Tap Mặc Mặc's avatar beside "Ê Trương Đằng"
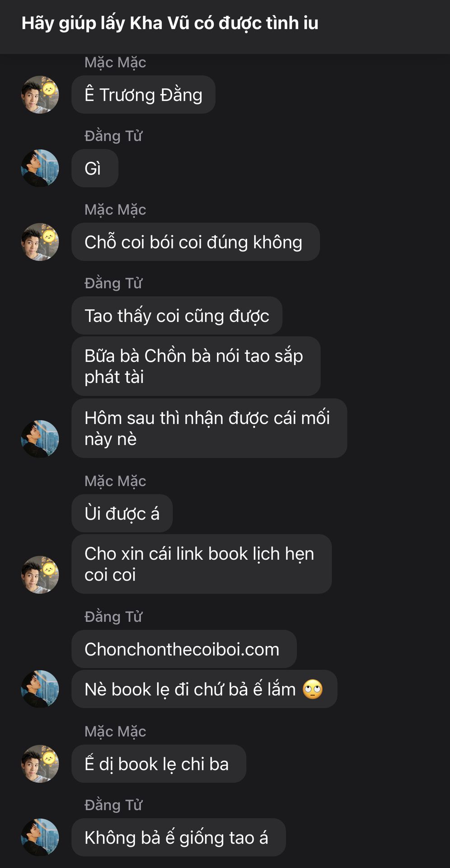 pyautogui.click(x=40, y=94)
